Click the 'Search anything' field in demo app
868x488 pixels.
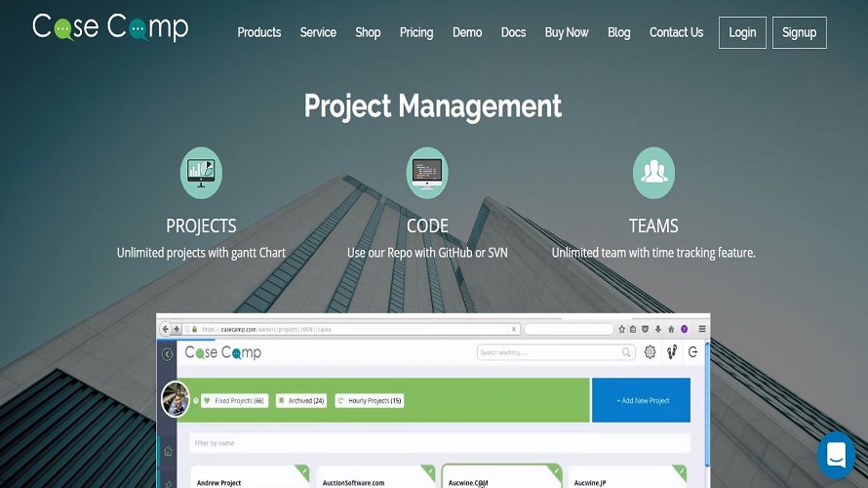pyautogui.click(x=555, y=352)
